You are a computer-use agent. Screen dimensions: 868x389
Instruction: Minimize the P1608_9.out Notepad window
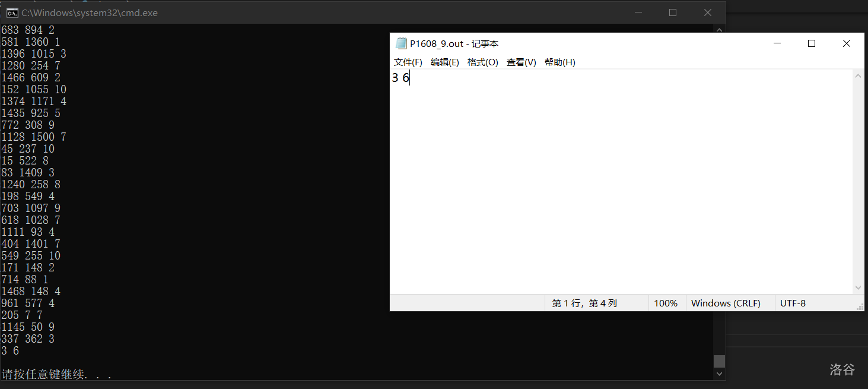pos(777,43)
